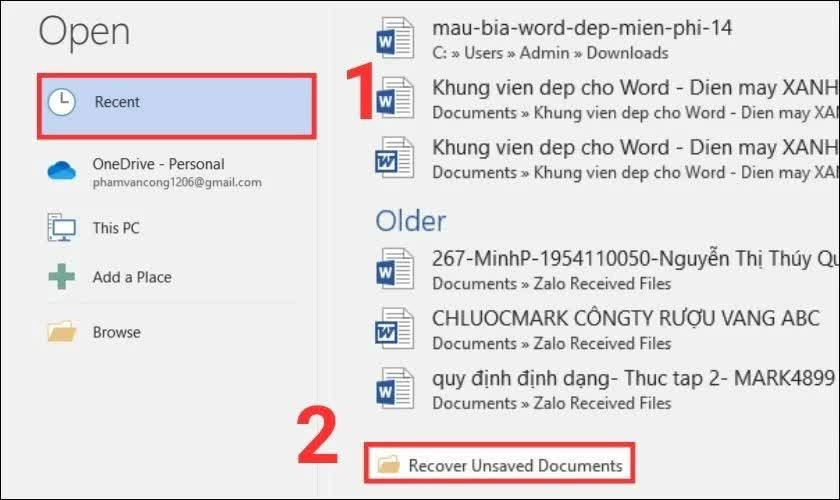The image size is (840, 500).
Task: Click Word icon of mau-bia-word-dep-mien-phi-14
Action: tap(395, 38)
